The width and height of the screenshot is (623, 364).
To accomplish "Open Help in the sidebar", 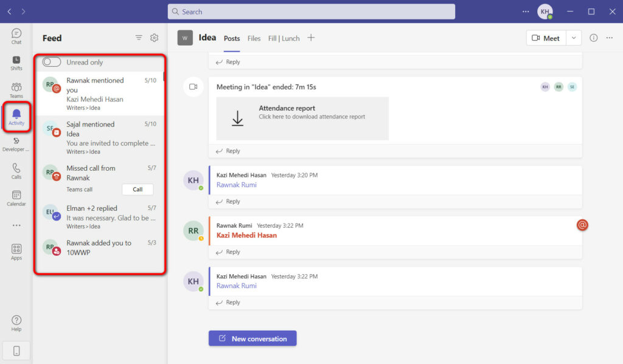I will (x=16, y=323).
